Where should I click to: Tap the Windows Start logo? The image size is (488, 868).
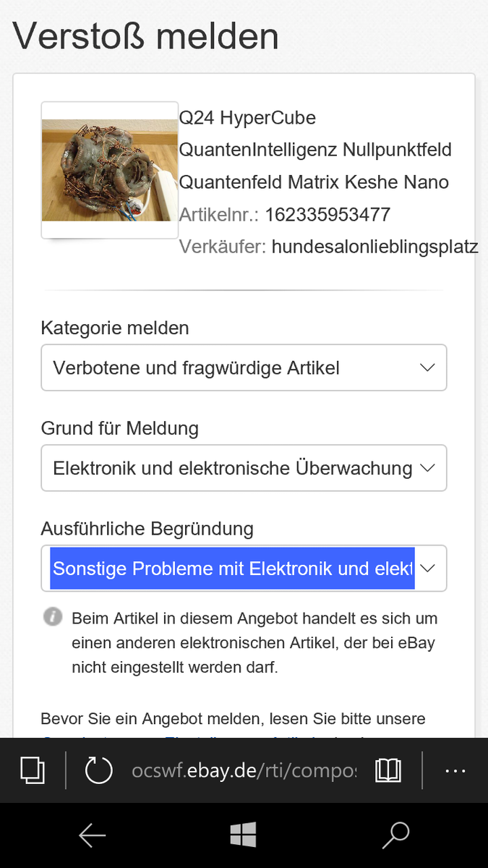(x=244, y=835)
